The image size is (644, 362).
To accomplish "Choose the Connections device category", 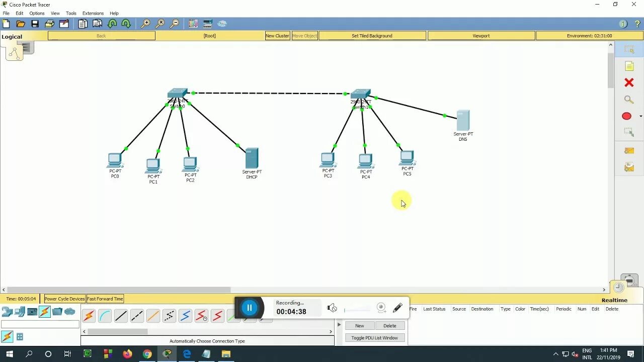I will (45, 312).
